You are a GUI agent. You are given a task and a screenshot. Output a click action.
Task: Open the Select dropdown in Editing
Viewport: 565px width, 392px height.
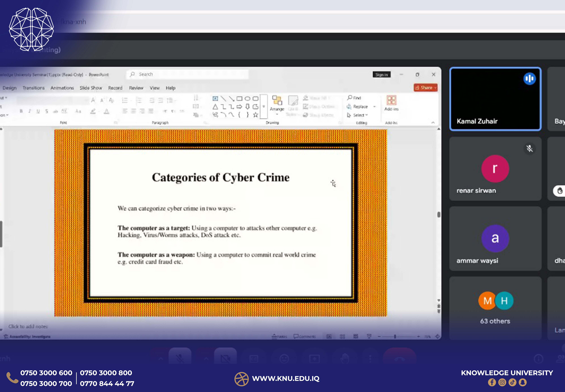coord(357,115)
